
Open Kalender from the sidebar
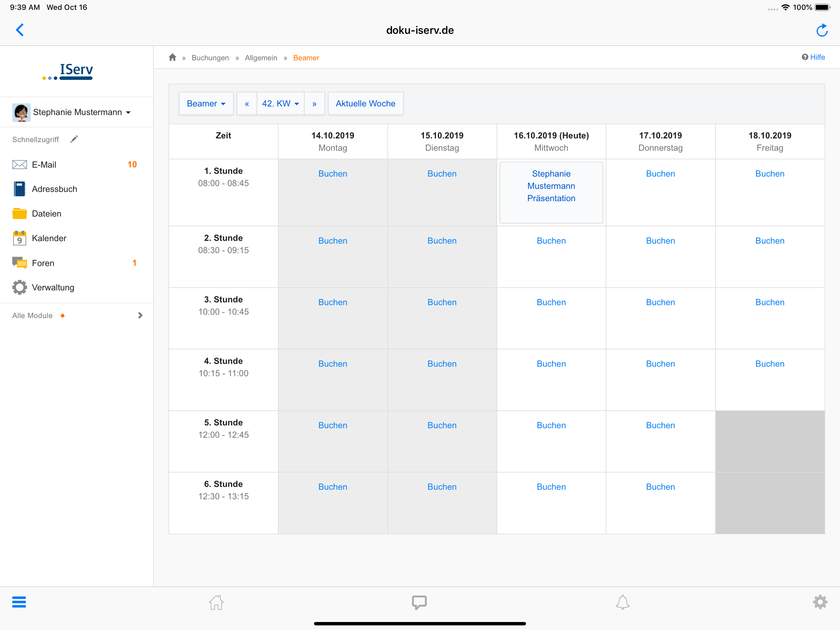tap(49, 238)
